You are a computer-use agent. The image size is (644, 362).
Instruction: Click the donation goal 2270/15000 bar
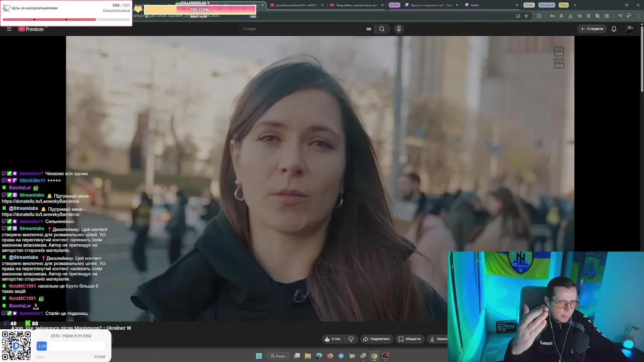pyautogui.click(x=70, y=346)
